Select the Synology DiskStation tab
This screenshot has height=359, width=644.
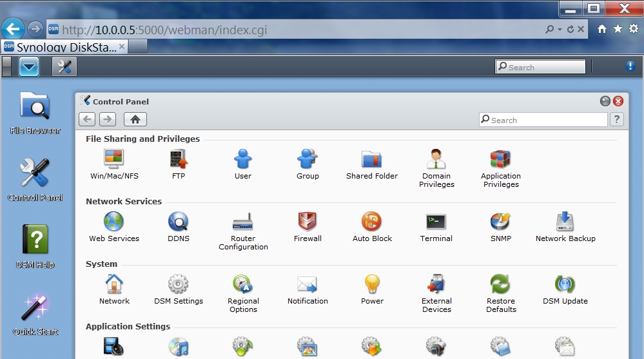point(64,47)
